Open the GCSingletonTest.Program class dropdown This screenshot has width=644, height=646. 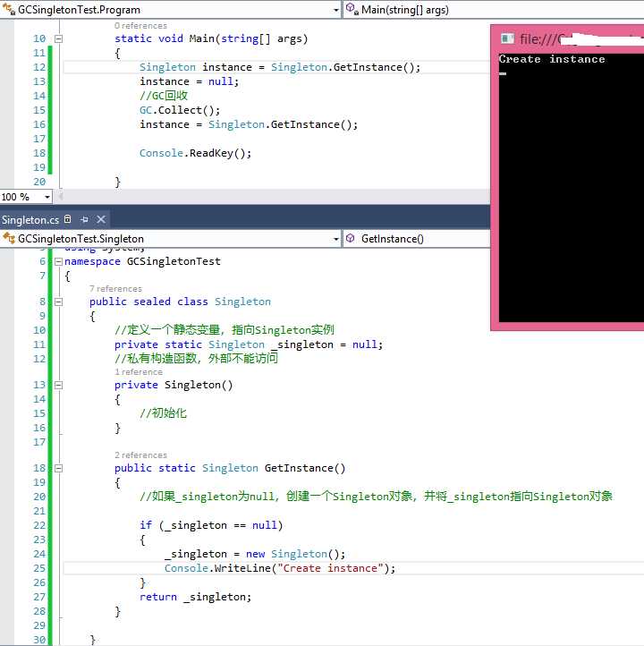click(336, 10)
